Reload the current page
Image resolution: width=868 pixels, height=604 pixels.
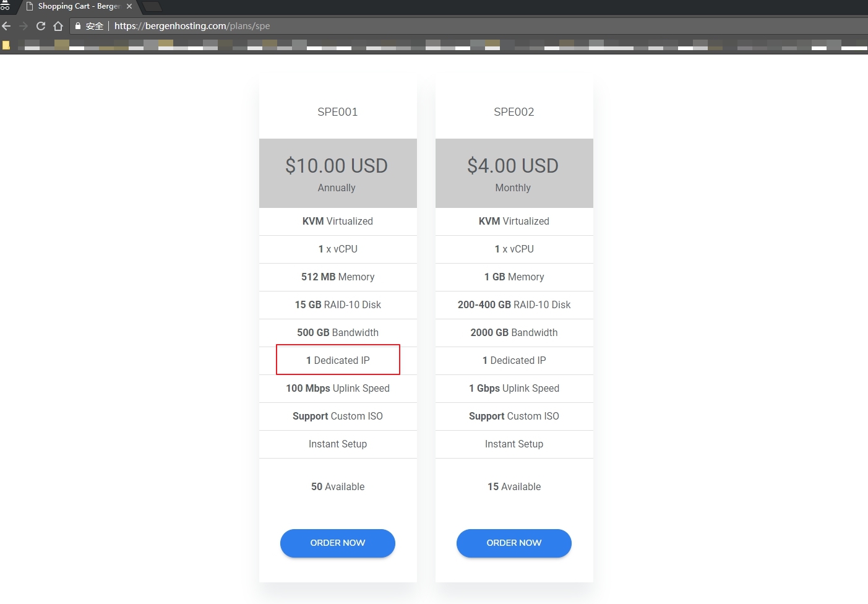coord(41,26)
